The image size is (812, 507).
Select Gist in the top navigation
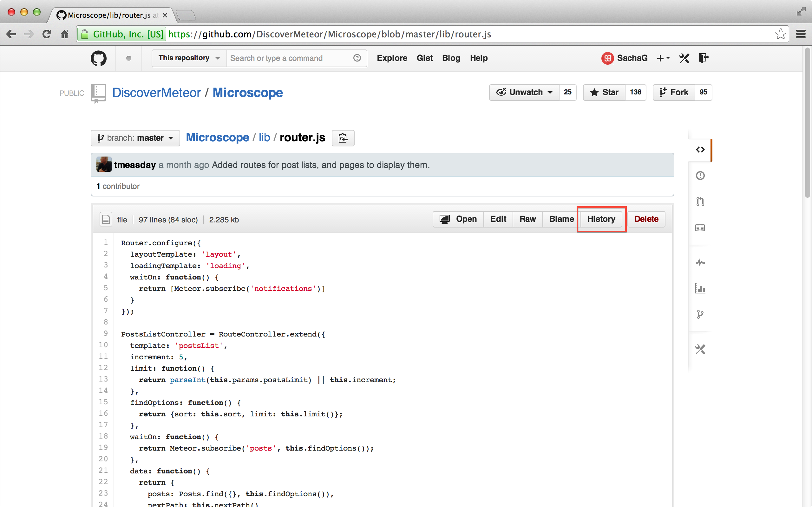424,58
